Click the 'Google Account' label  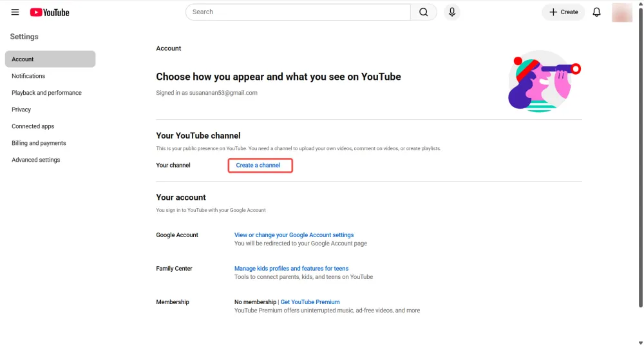pos(177,235)
